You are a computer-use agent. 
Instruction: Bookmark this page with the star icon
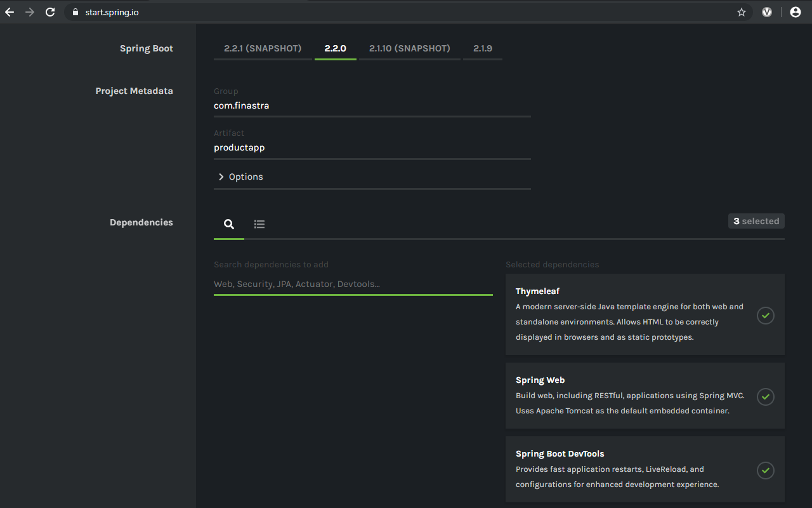(x=742, y=12)
